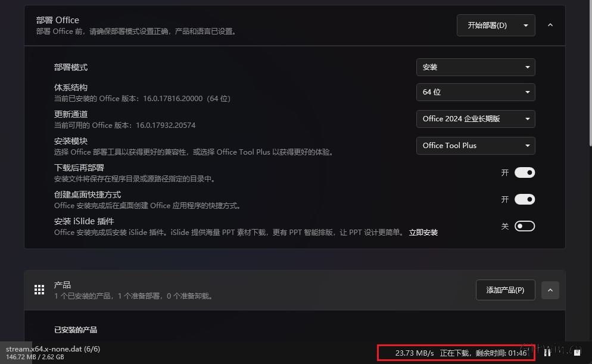This screenshot has height=364, width=592.
Task: Click the 部署 Office section title
Action: click(58, 20)
